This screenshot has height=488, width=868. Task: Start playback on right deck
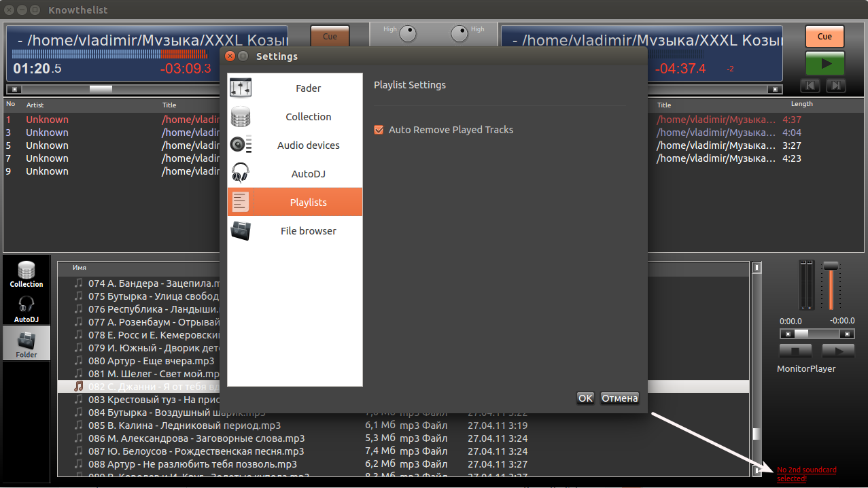pos(824,63)
